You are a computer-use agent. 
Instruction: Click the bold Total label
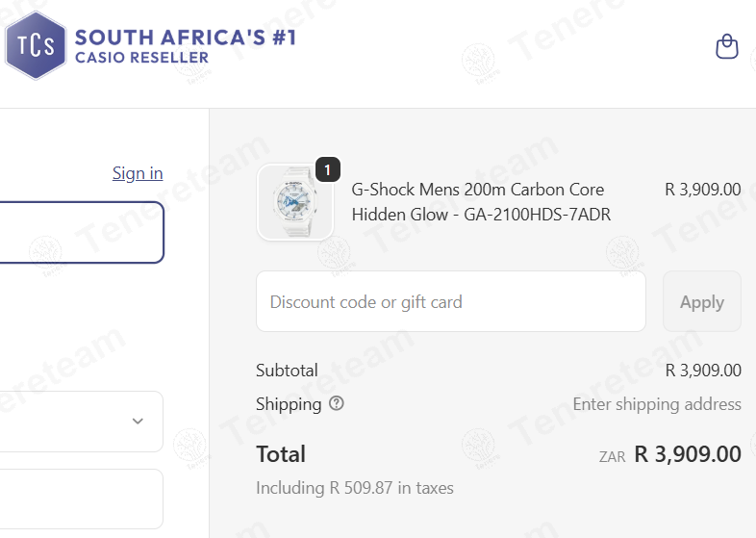281,454
